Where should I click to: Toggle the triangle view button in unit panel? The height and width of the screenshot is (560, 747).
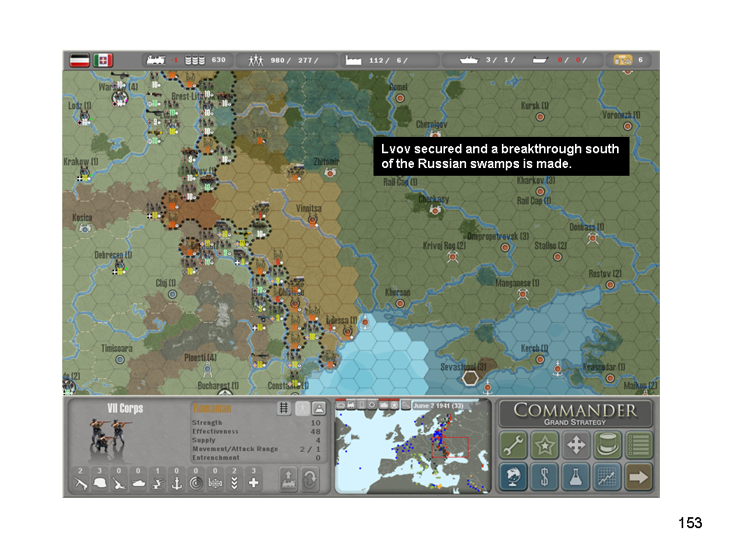pyautogui.click(x=318, y=408)
